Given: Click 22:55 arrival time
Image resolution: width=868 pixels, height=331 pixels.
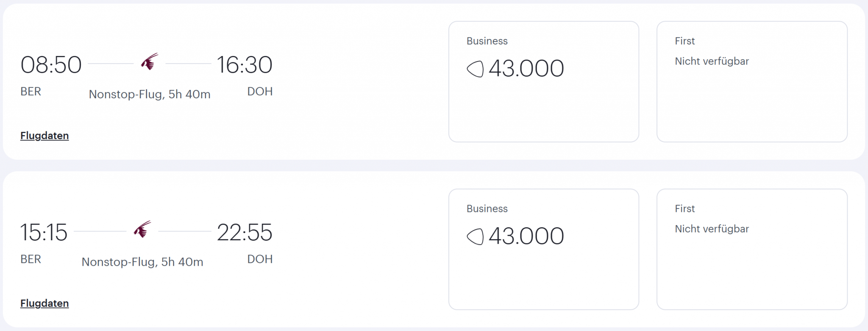Looking at the screenshot, I should pos(245,233).
